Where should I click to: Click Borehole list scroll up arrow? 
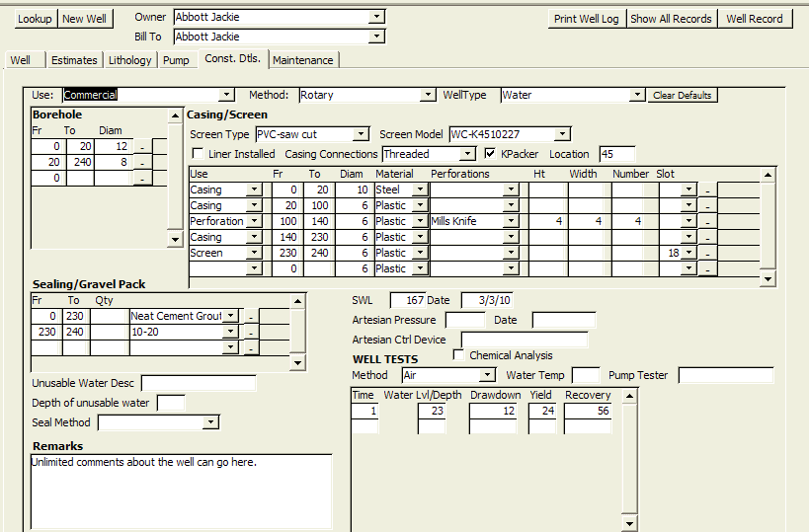click(x=176, y=115)
